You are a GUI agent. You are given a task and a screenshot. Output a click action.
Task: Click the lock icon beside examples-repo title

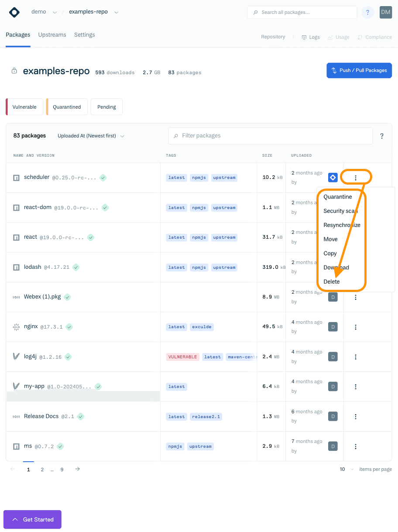tap(14, 71)
